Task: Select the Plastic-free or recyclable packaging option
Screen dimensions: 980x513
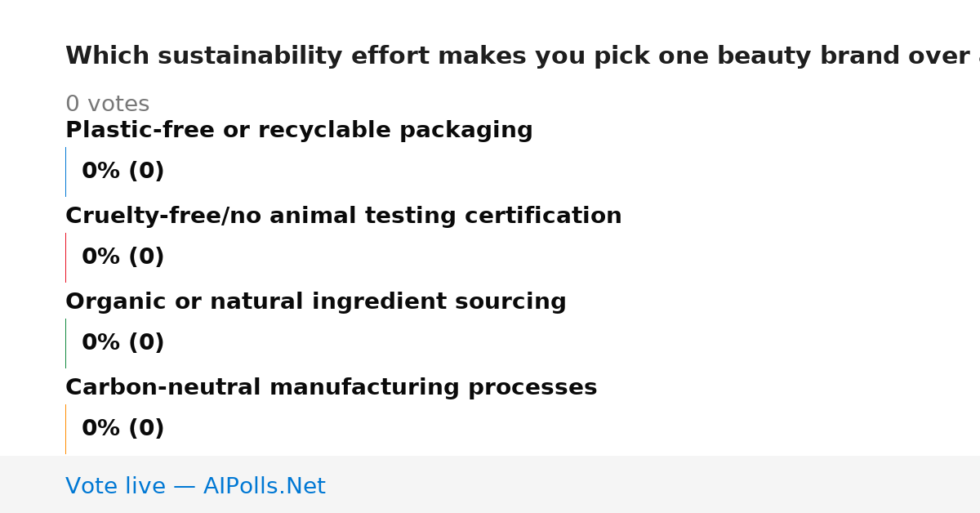Action: click(x=299, y=131)
